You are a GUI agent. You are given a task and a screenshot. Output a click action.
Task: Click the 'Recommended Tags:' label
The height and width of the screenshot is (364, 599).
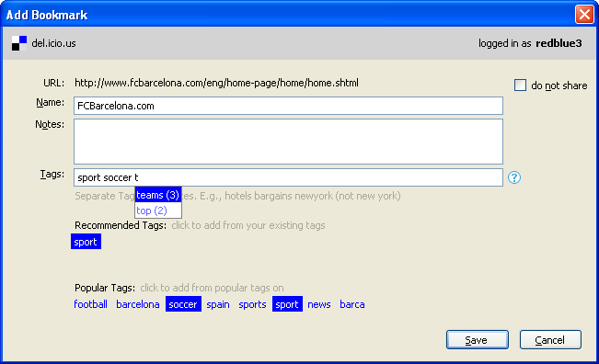pos(121,225)
